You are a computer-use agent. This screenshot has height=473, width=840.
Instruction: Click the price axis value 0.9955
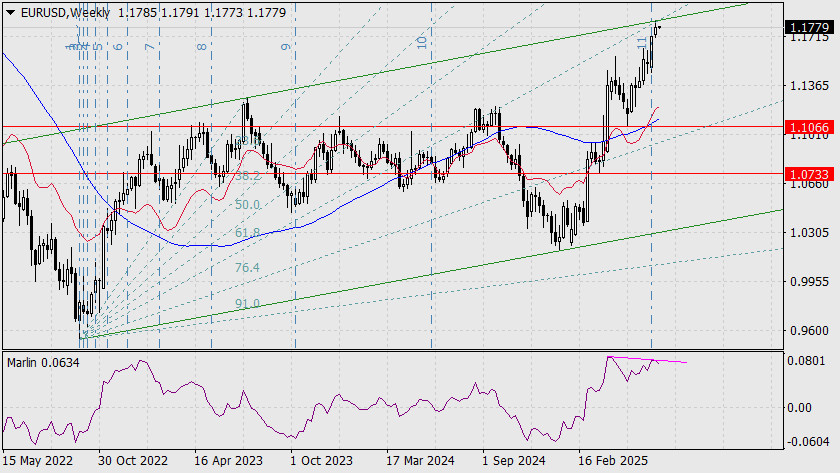coord(809,282)
